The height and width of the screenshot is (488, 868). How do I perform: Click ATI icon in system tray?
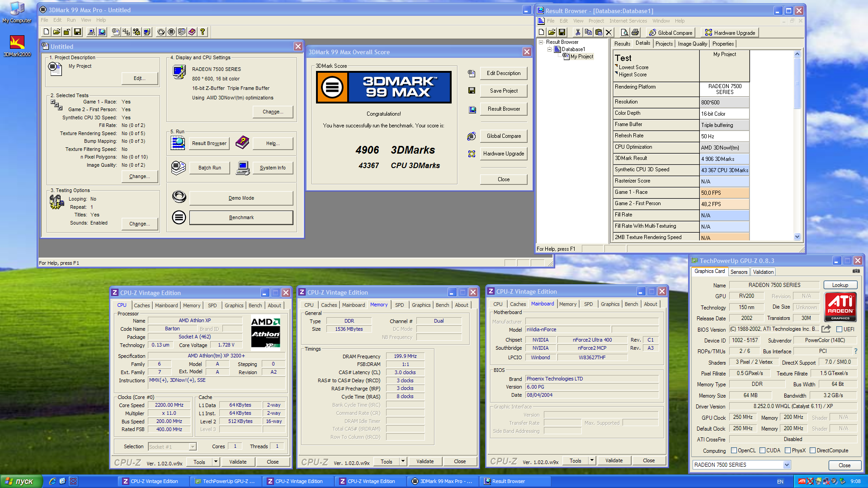click(802, 481)
